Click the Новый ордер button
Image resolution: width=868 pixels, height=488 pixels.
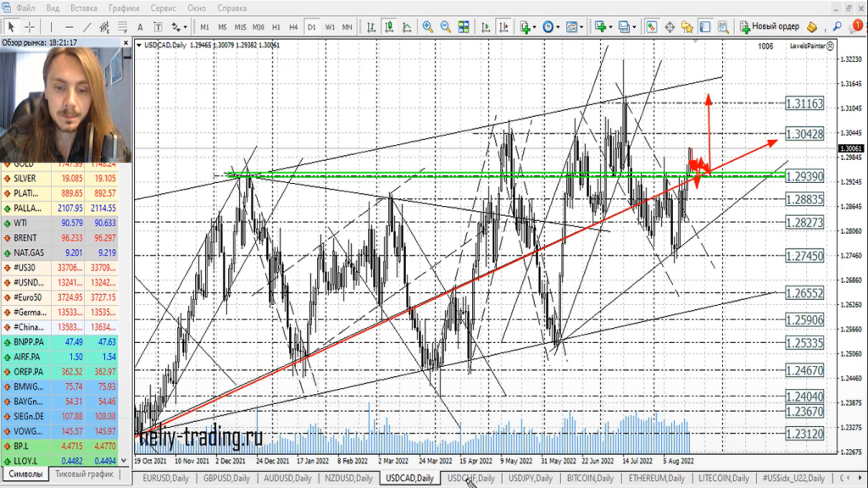tap(769, 26)
